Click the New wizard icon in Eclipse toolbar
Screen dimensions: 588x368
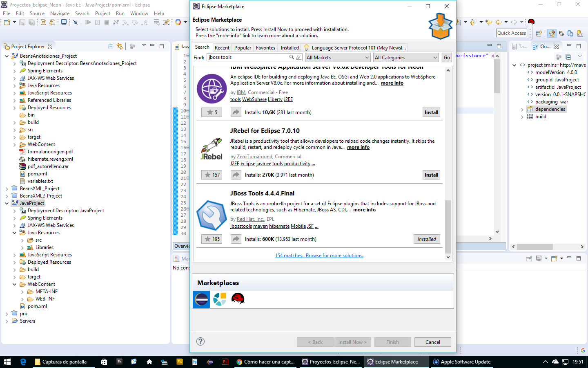(x=7, y=22)
